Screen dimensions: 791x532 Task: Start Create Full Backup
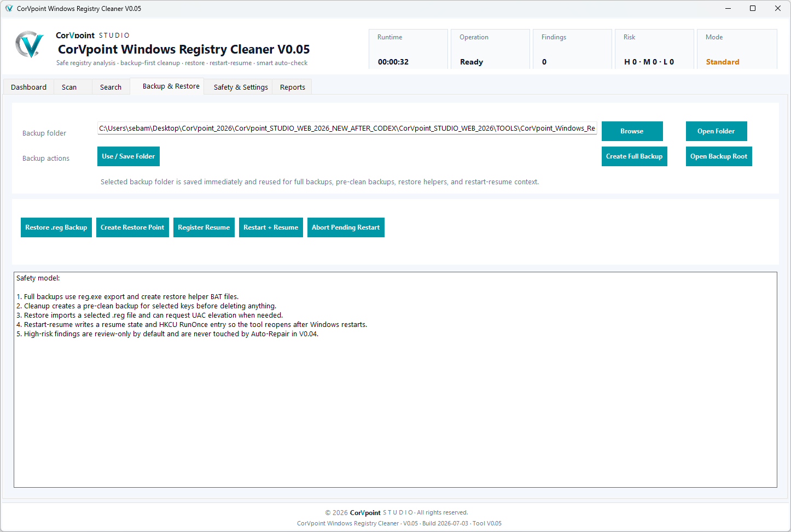634,156
